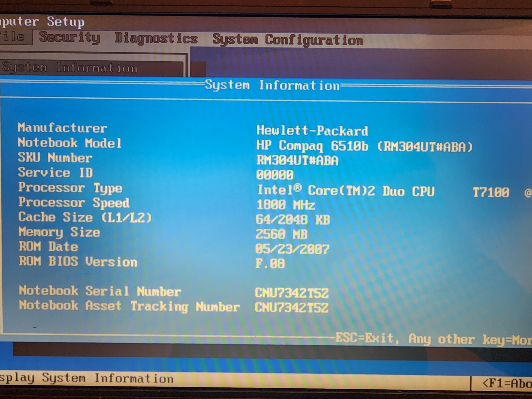Click the Computer Setup title
The height and width of the screenshot is (399, 532).
[x=42, y=22]
